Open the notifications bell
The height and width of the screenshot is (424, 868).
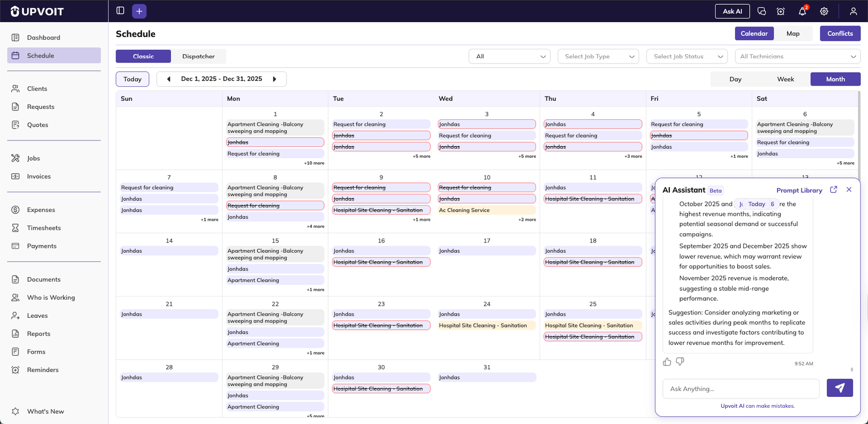point(802,11)
